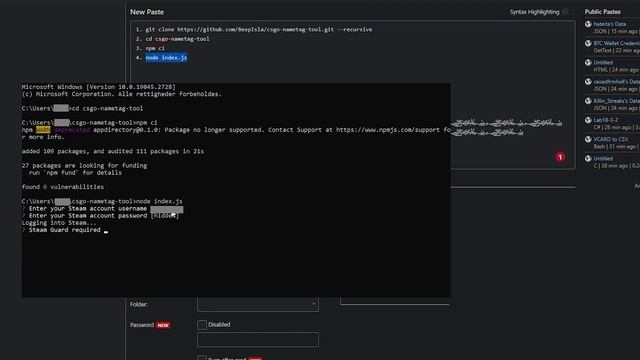Open the Lab18-3-2 public paste
The width and height of the screenshot is (640, 360).
[606, 120]
